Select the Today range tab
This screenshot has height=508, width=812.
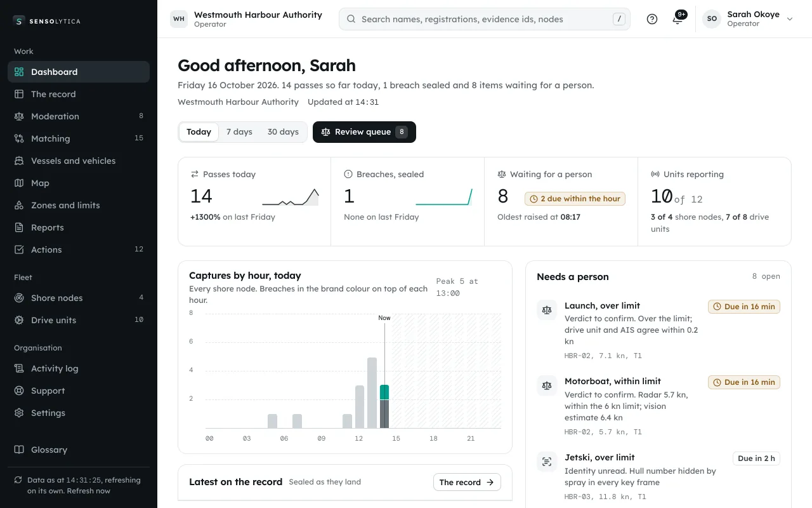(x=199, y=132)
